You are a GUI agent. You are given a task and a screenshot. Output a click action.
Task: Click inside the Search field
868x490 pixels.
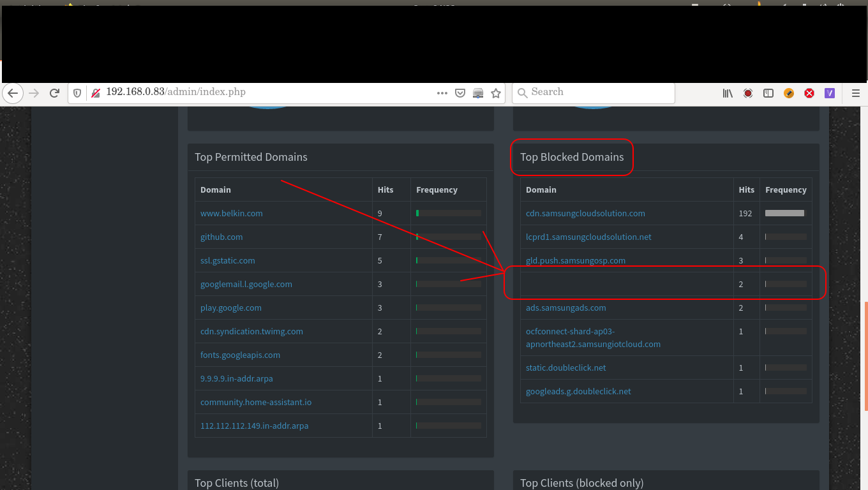point(592,92)
